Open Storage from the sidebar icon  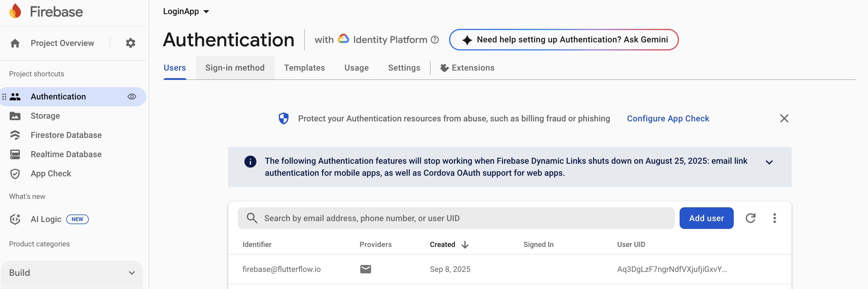15,116
